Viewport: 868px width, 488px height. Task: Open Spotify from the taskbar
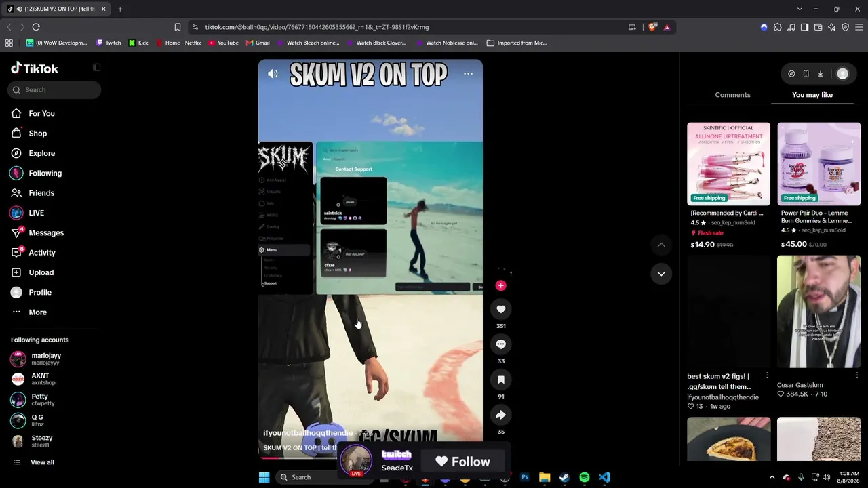585,477
